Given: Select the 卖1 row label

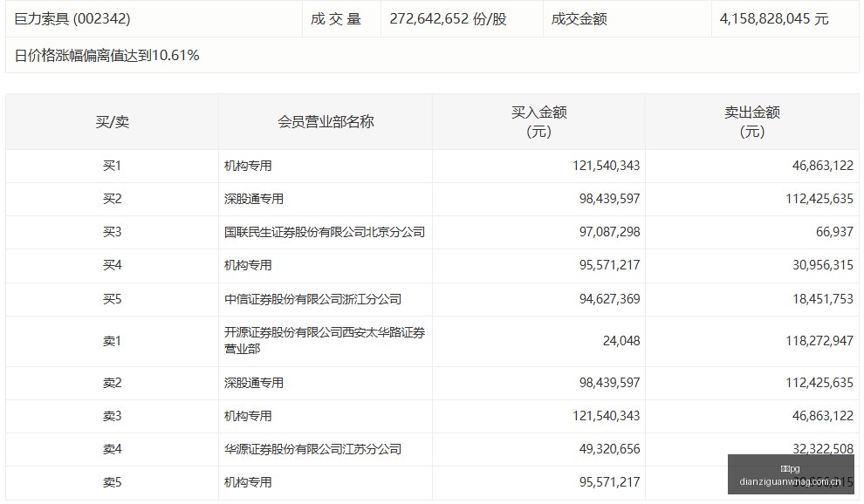Looking at the screenshot, I should pos(112,341).
